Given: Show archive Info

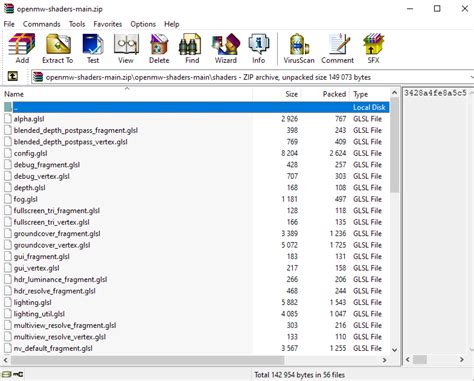Looking at the screenshot, I should coord(259,48).
